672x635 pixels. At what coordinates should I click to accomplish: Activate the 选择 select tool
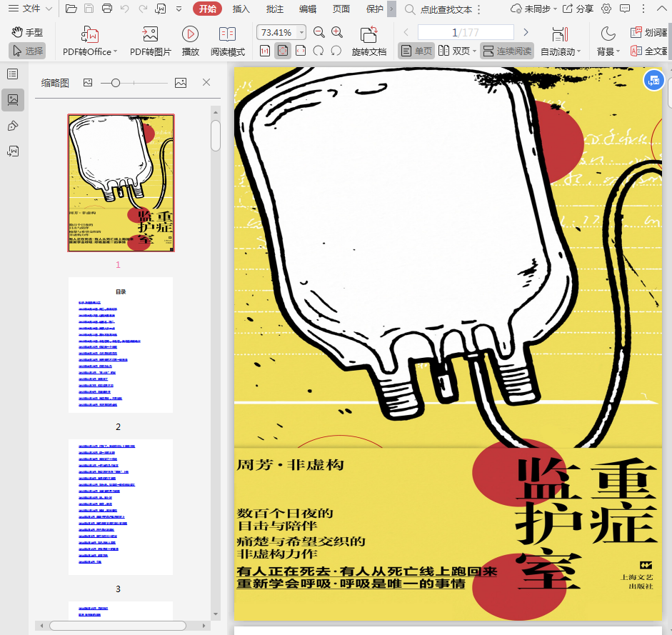(27, 51)
